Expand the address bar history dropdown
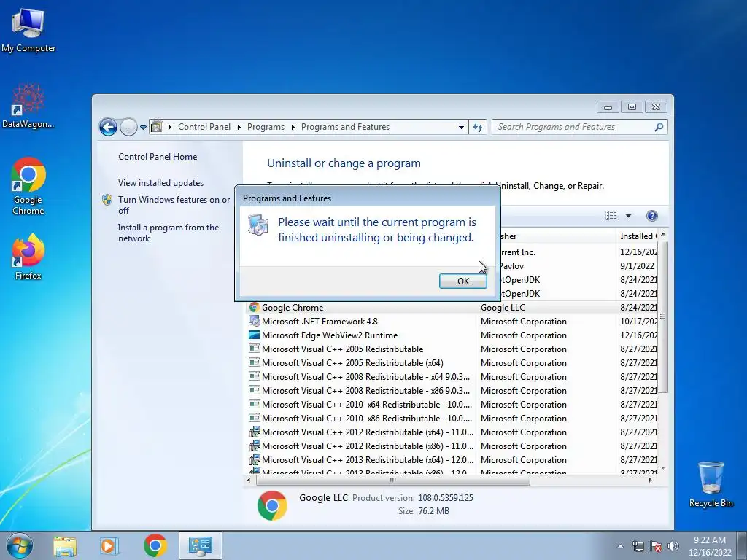 click(x=461, y=127)
